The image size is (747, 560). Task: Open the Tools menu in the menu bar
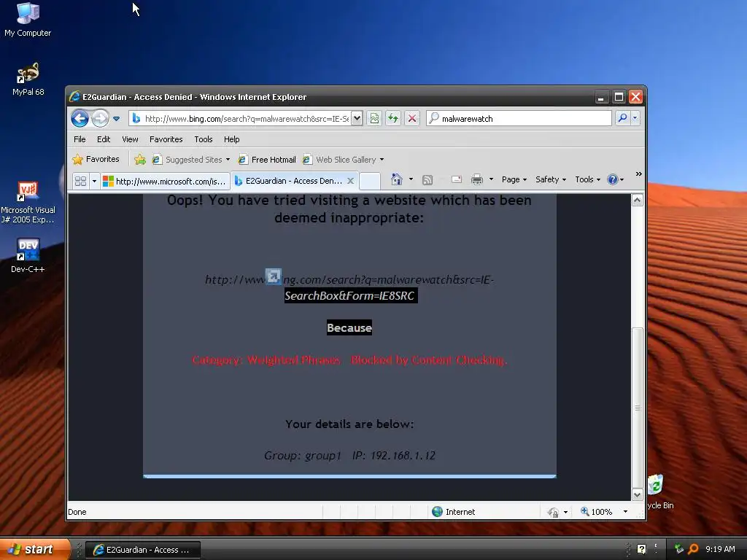(x=204, y=139)
